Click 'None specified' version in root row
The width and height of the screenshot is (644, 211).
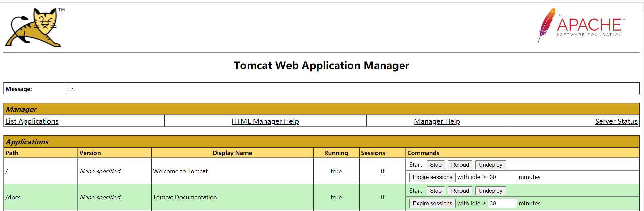100,171
